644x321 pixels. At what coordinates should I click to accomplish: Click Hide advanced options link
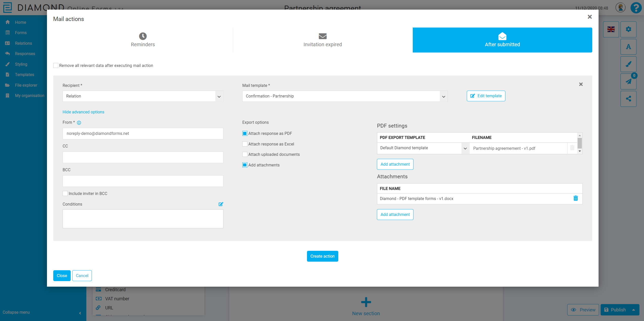(83, 112)
